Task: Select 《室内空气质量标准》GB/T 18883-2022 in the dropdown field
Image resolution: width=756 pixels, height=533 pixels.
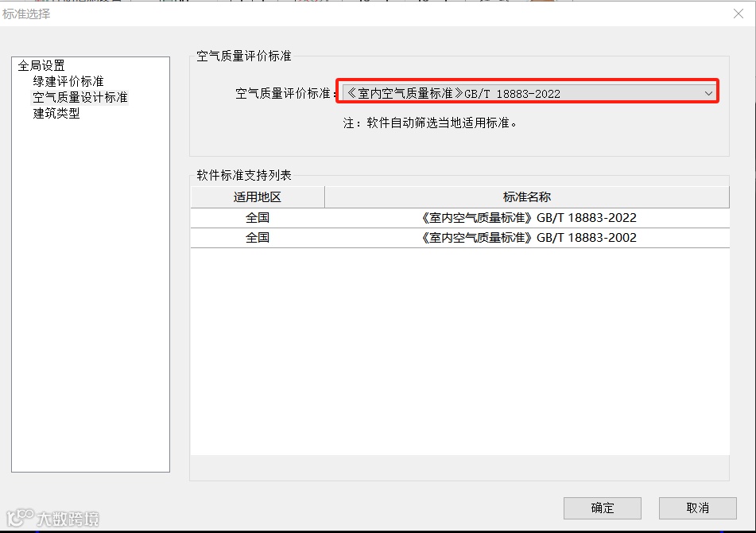Action: (477, 91)
